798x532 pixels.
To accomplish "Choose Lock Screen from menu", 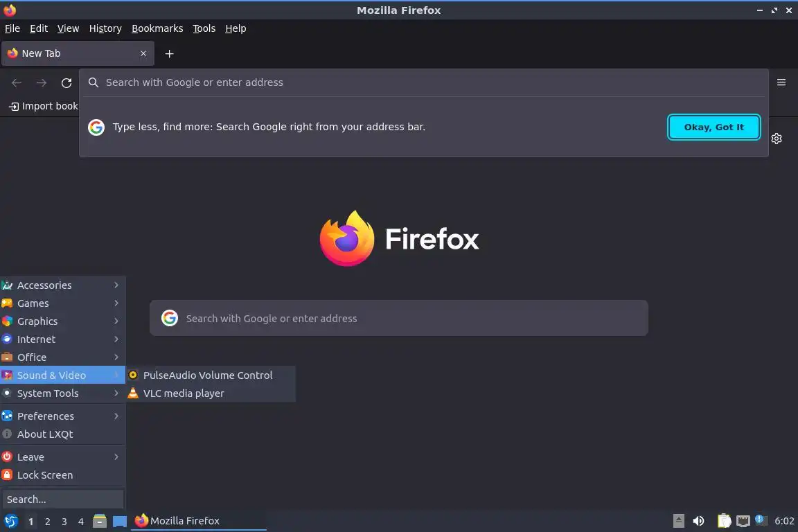I will point(62,475).
